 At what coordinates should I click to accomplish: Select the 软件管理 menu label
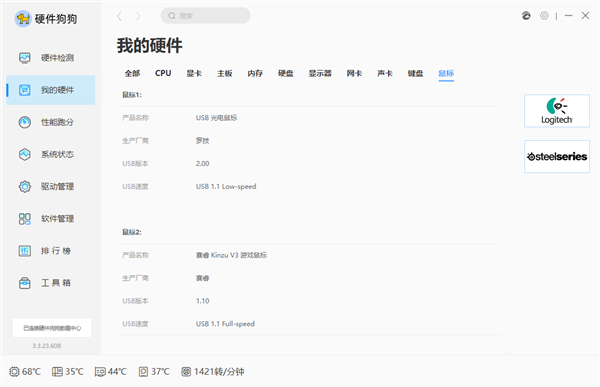57,219
